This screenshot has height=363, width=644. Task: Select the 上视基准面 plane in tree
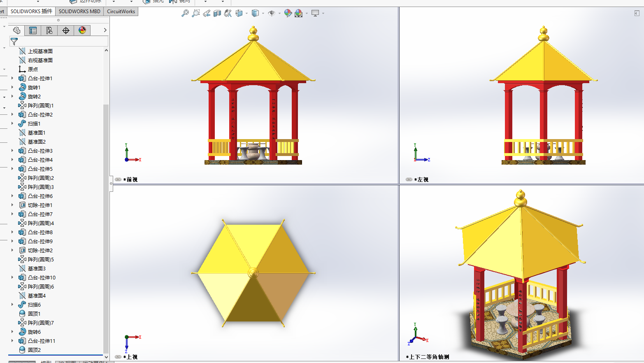click(40, 51)
